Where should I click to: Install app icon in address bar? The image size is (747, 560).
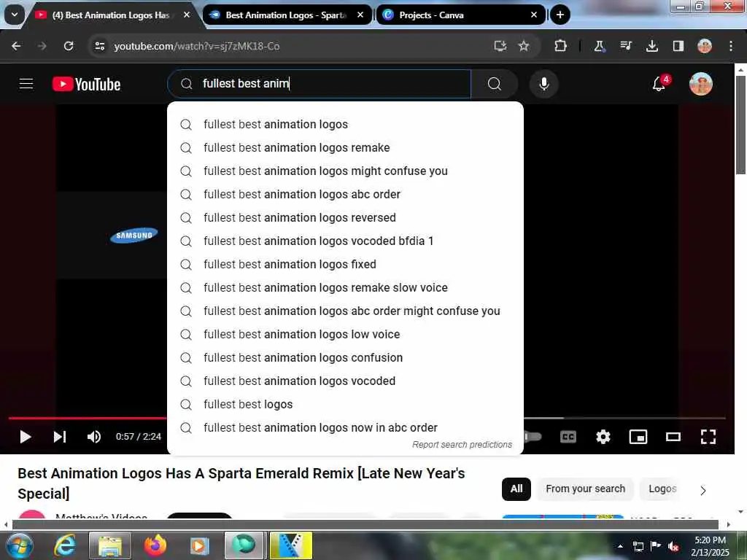pyautogui.click(x=500, y=46)
